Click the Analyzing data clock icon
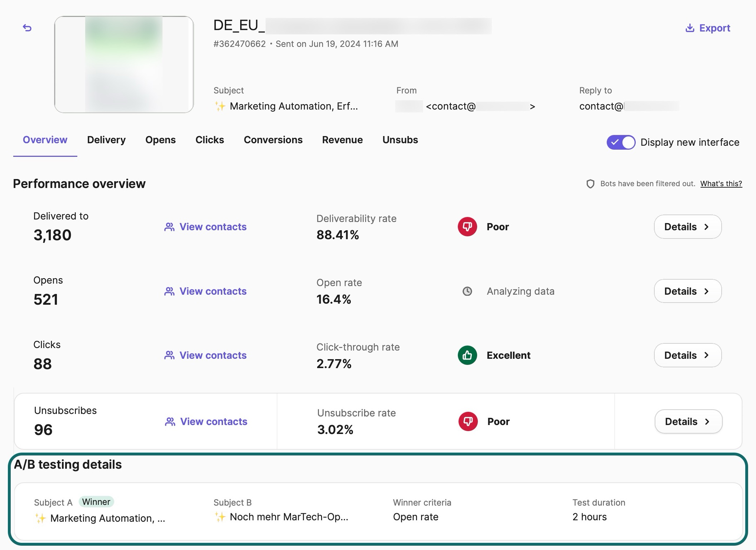The height and width of the screenshot is (550, 756). [467, 291]
